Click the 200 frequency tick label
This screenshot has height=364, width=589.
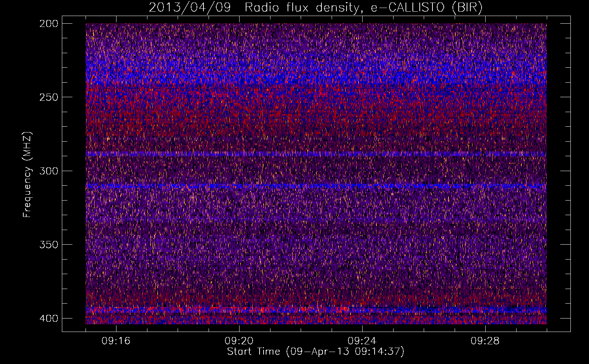coord(48,24)
